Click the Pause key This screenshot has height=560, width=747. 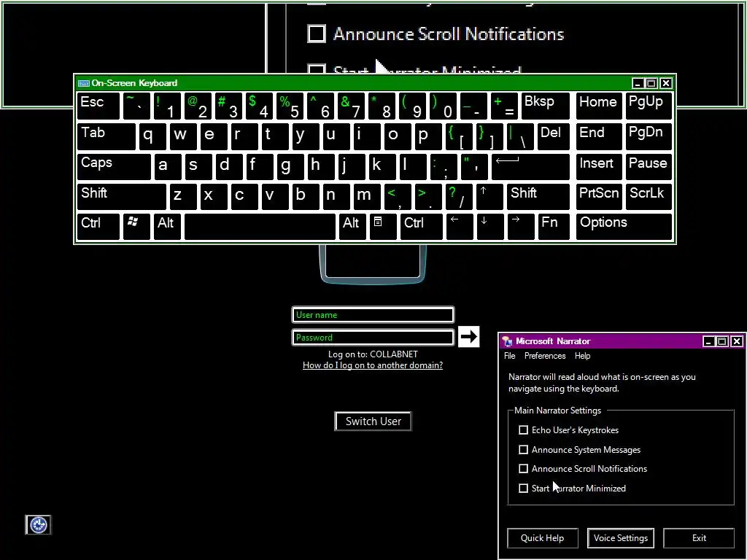[x=649, y=166]
